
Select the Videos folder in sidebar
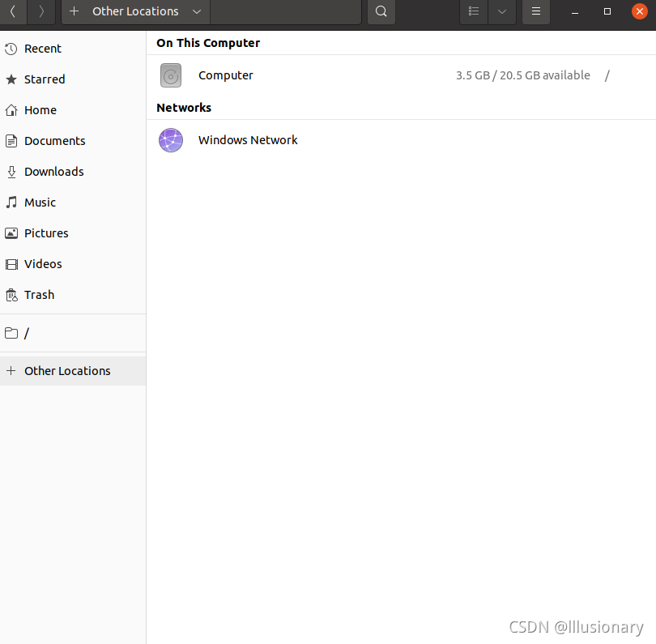[x=43, y=263]
